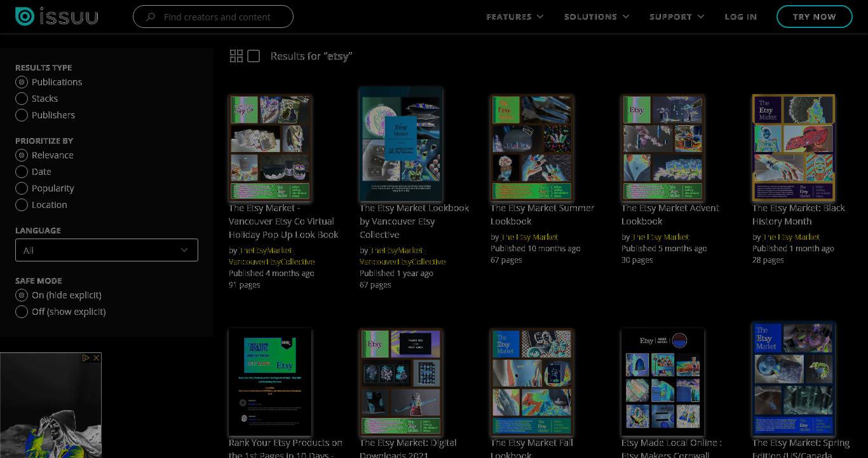Open Etsy Market Fall Lookbook cover
This screenshot has height=458, width=868.
[532, 382]
